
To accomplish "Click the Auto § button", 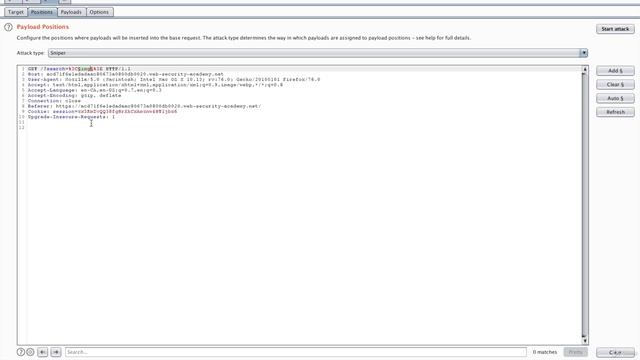I will (x=615, y=98).
